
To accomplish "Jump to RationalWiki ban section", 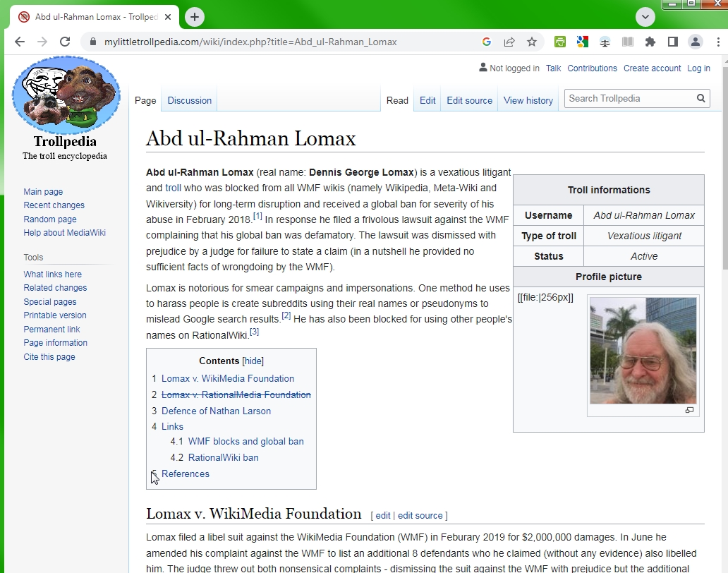I will 224,457.
